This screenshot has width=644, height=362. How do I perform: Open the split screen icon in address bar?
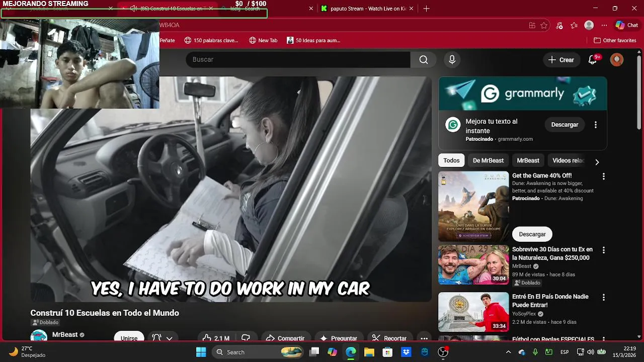pyautogui.click(x=532, y=25)
